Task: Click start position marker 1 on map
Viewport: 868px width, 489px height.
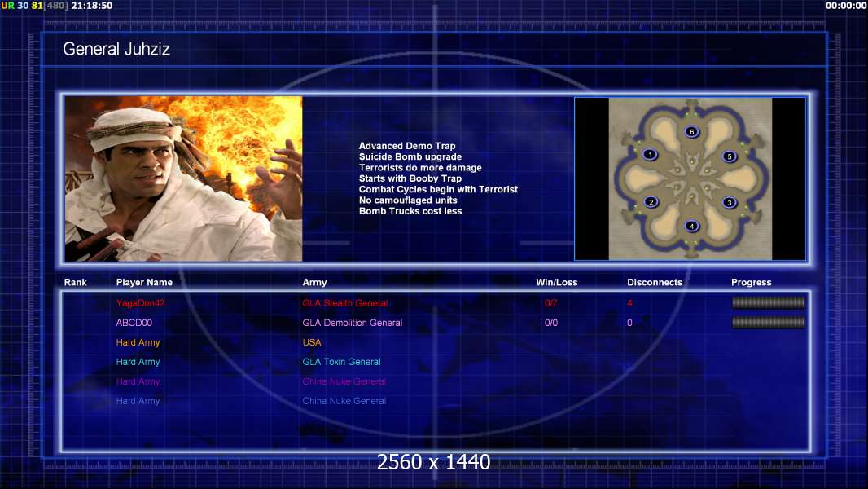Action: [x=650, y=155]
